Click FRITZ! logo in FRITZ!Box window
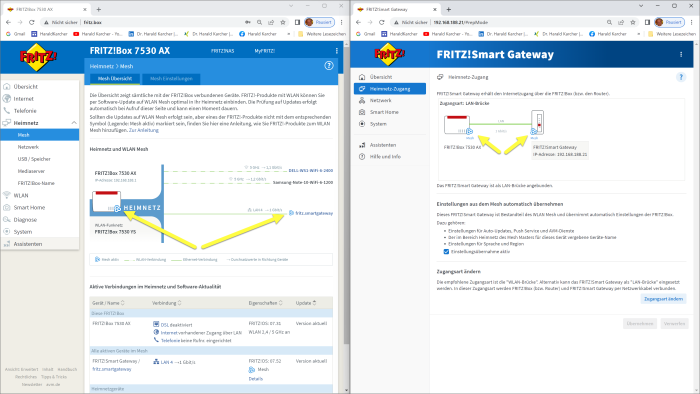This screenshot has width=700, height=394. (x=39, y=57)
